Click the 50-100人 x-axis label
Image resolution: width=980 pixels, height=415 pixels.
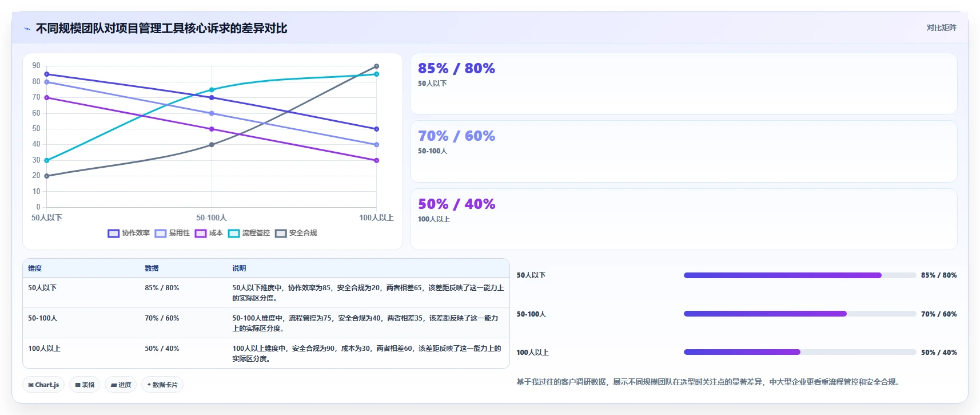point(212,218)
